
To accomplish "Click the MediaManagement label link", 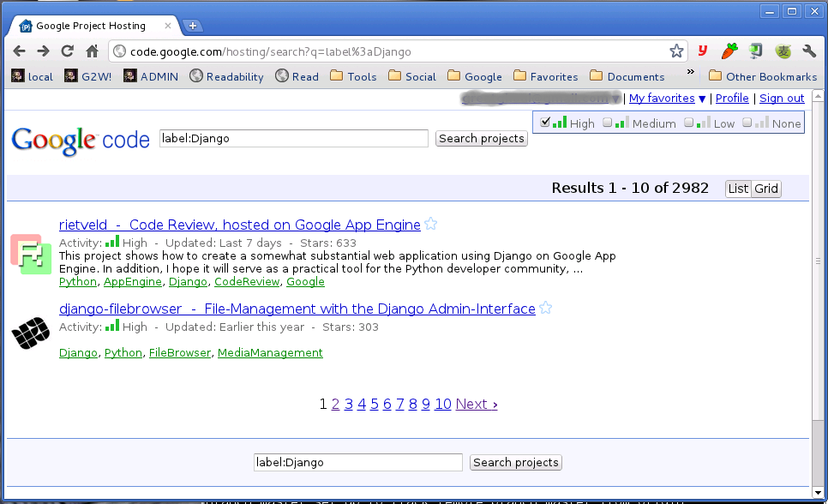I will pyautogui.click(x=270, y=352).
